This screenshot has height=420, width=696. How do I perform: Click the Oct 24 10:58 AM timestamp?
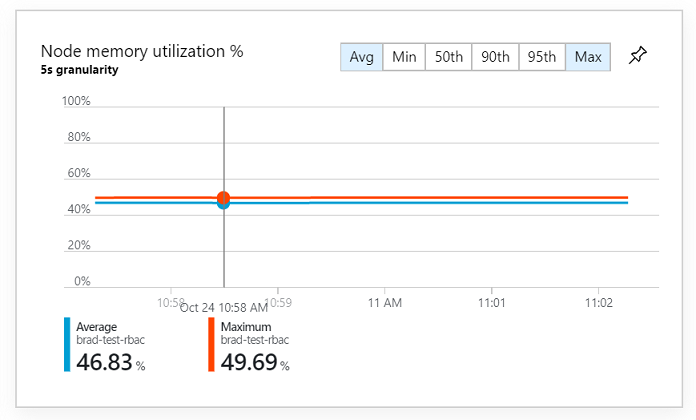[x=224, y=307]
